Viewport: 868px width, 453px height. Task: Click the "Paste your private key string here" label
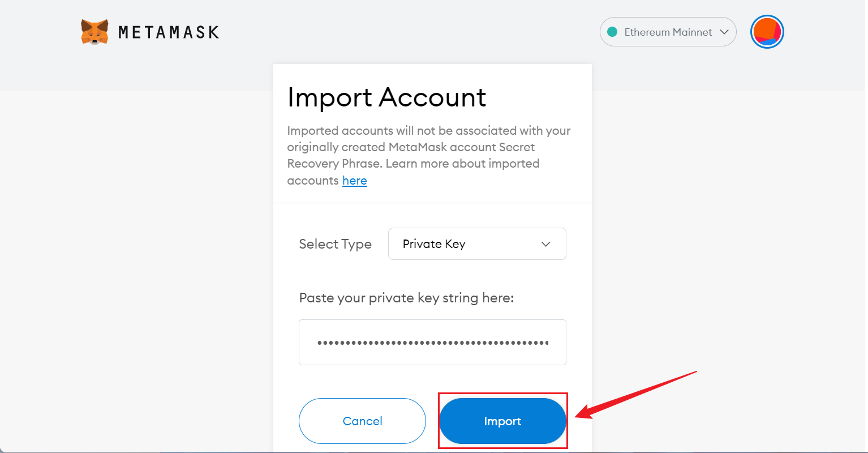pyautogui.click(x=406, y=298)
